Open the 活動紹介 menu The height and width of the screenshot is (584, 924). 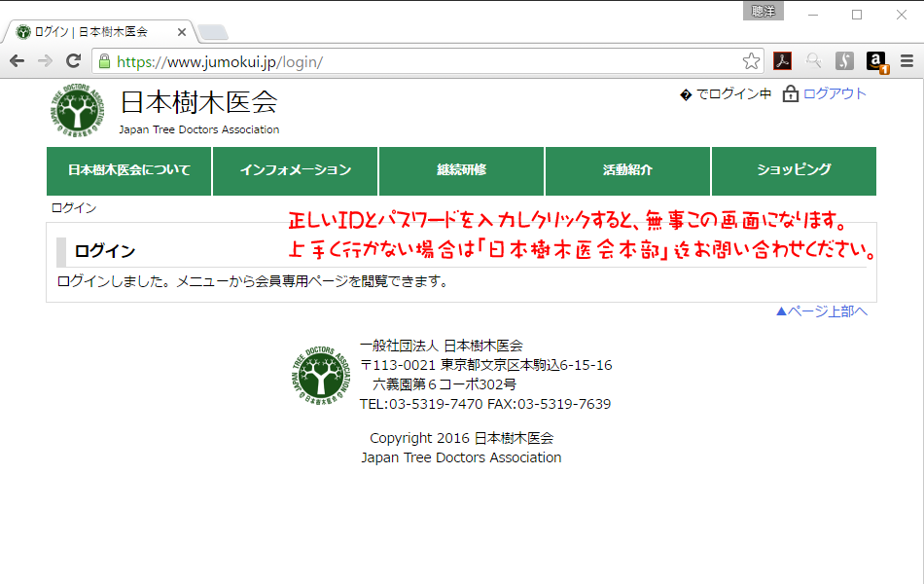(x=627, y=170)
